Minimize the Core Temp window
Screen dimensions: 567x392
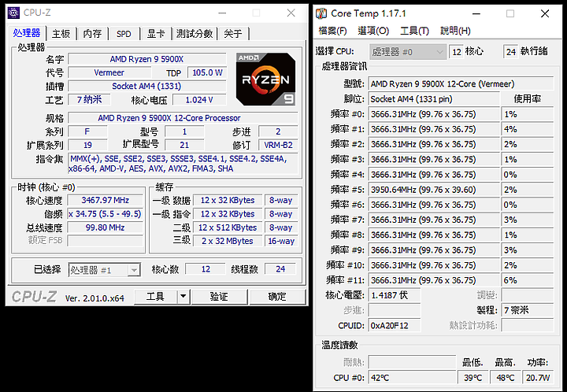476,13
